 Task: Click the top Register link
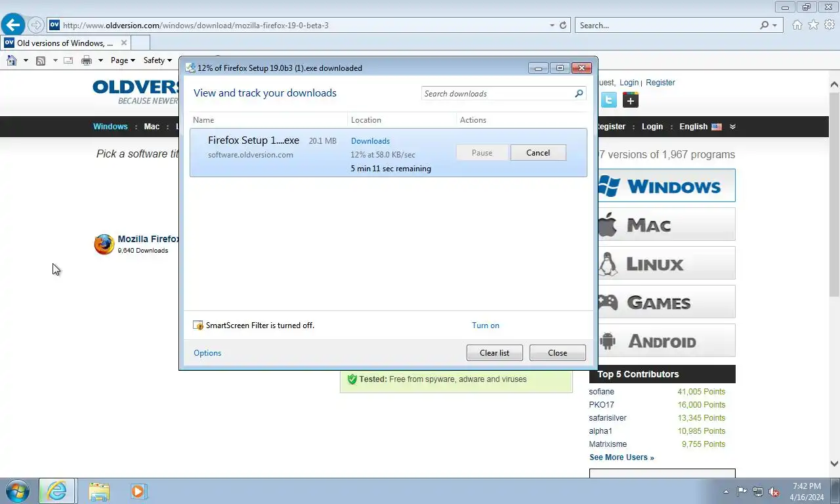pos(660,83)
